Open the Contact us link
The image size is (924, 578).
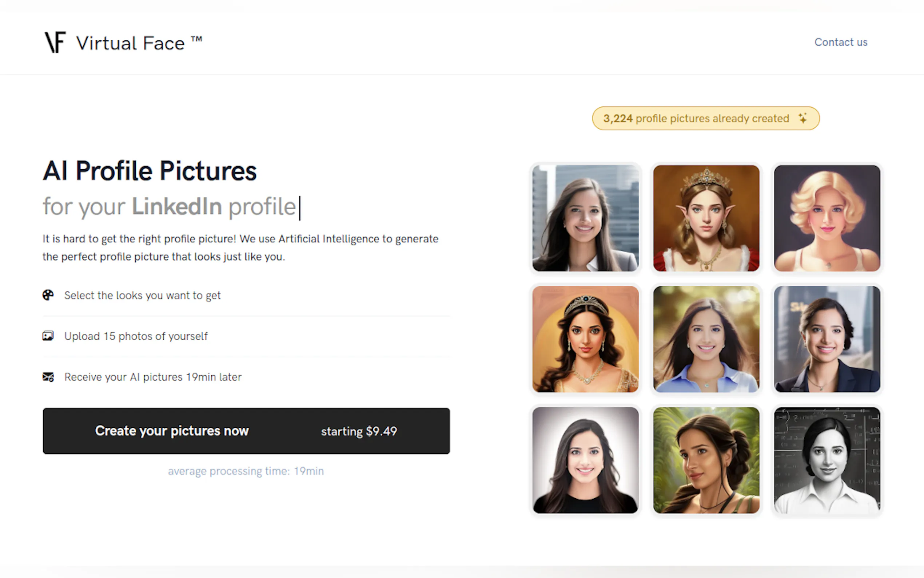point(841,42)
